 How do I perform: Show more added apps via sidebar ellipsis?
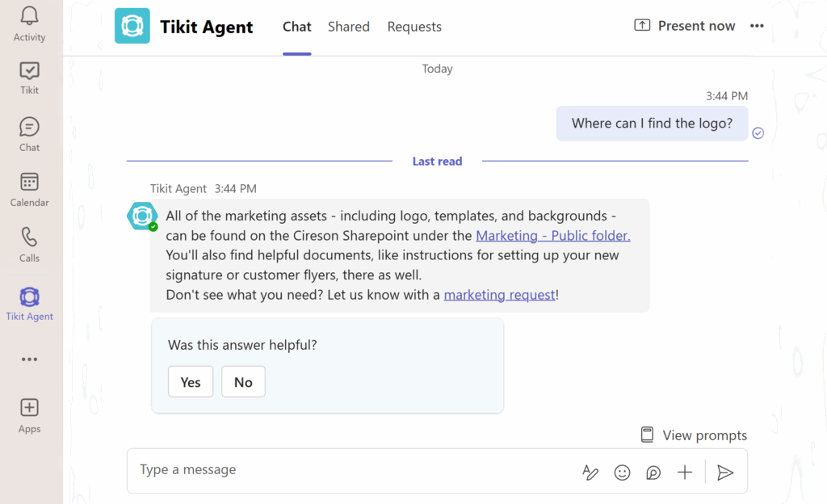tap(29, 359)
